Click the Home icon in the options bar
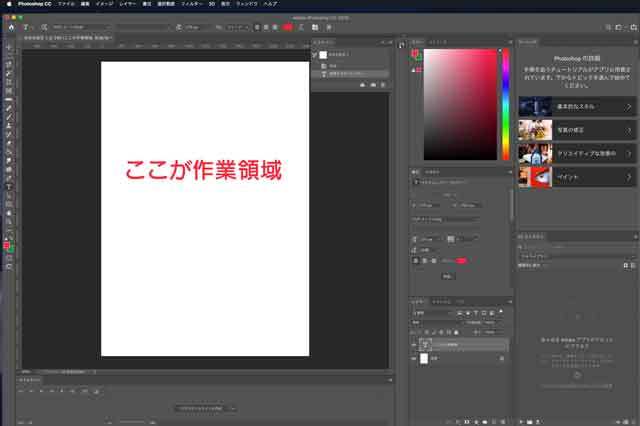Image resolution: width=640 pixels, height=426 pixels. pyautogui.click(x=11, y=27)
